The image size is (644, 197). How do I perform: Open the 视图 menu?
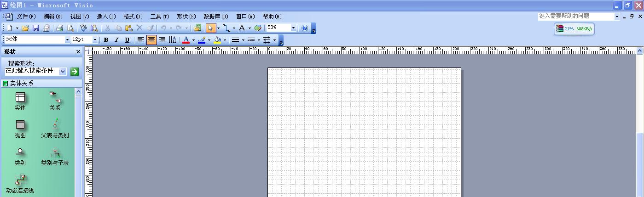(79, 17)
